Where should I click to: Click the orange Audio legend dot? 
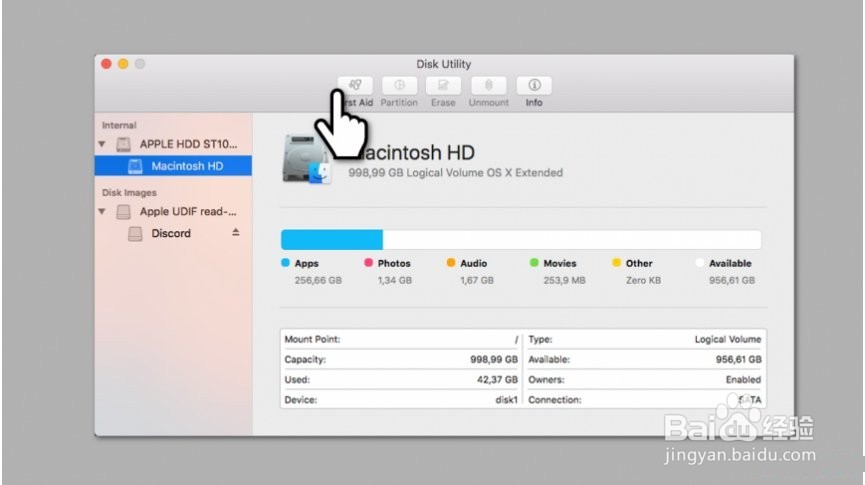click(451, 263)
